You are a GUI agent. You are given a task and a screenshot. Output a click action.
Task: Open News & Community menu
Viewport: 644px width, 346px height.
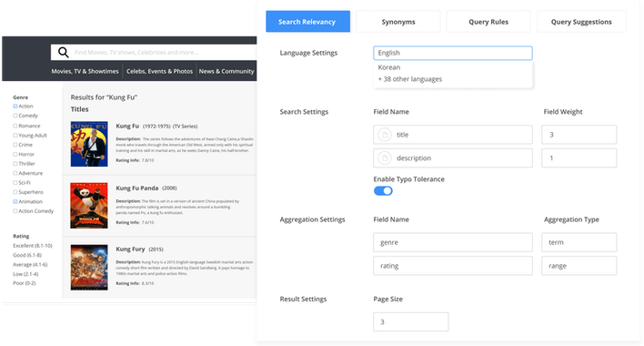point(226,71)
